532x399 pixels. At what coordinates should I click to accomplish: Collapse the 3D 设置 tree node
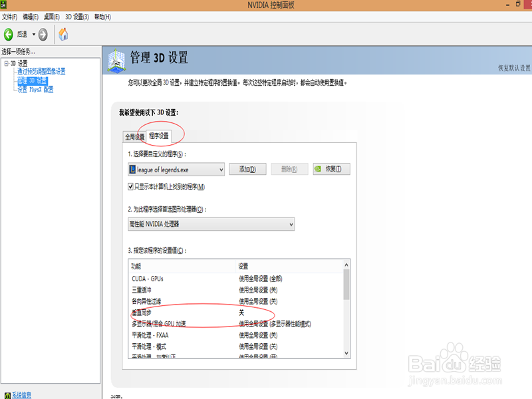click(x=7, y=63)
